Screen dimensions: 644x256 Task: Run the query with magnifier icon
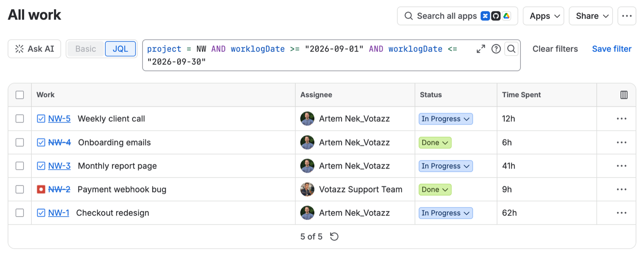click(x=512, y=49)
